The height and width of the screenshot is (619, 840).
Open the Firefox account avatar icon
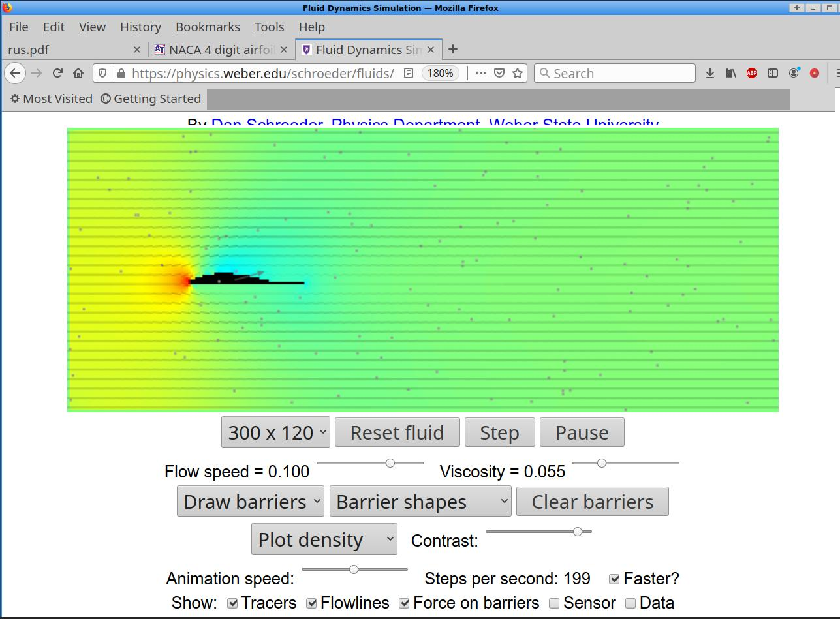point(794,73)
